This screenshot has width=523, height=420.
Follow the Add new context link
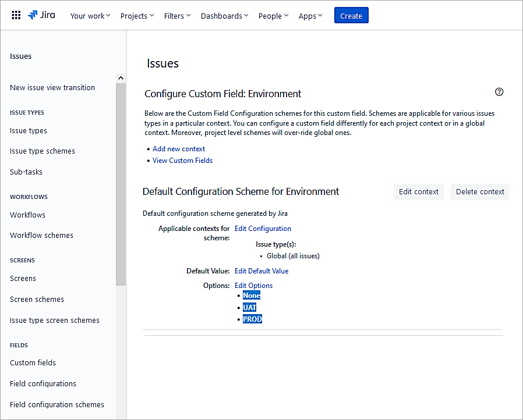point(179,149)
